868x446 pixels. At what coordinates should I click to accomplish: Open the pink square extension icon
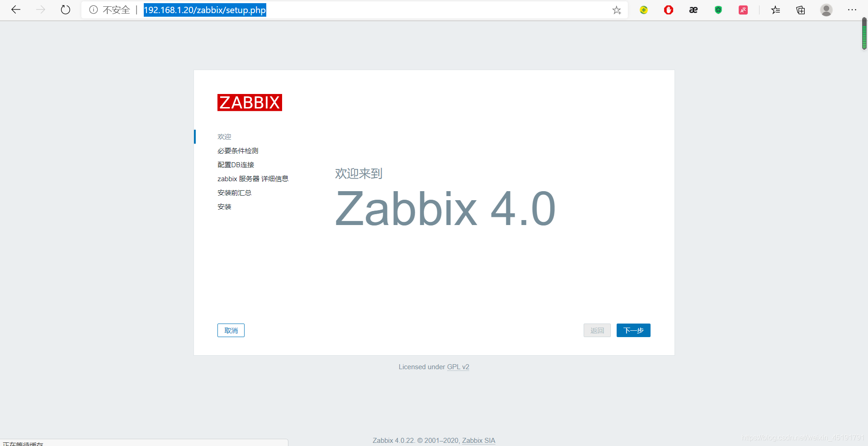tap(743, 10)
